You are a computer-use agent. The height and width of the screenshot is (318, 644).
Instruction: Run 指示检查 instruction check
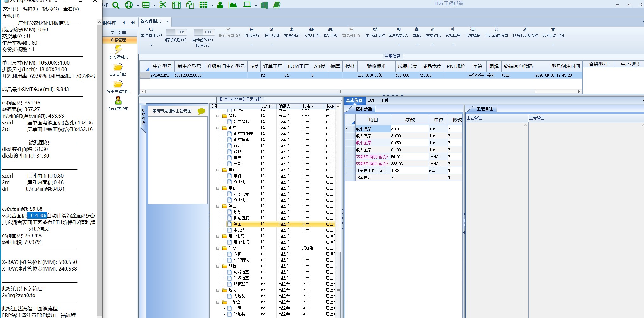click(272, 32)
